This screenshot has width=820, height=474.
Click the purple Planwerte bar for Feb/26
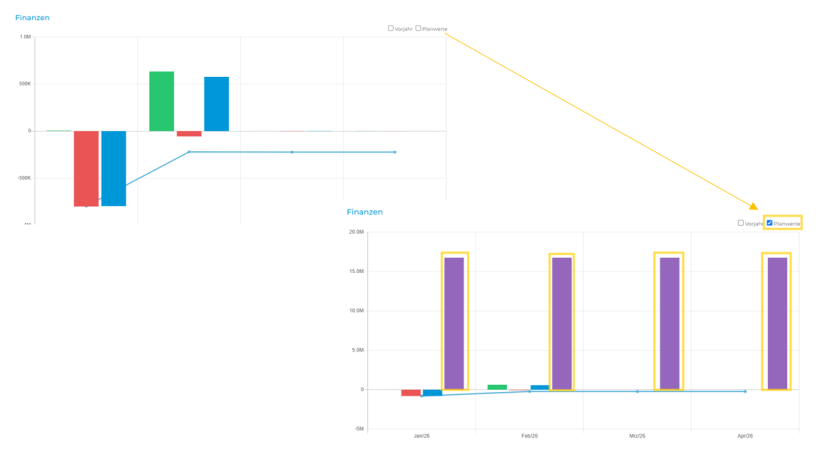point(562,323)
